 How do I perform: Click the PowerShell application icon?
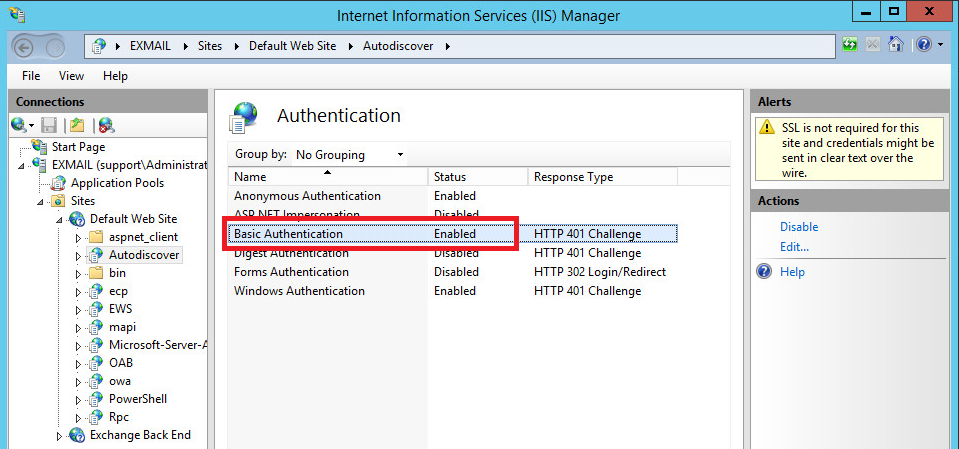[97, 399]
